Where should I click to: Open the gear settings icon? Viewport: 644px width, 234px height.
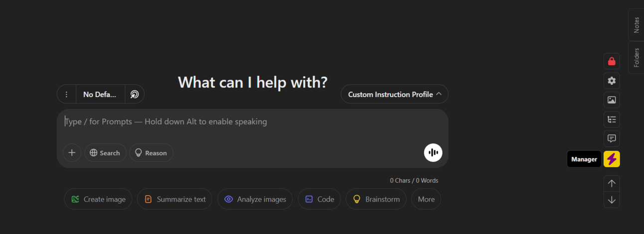[x=612, y=81]
